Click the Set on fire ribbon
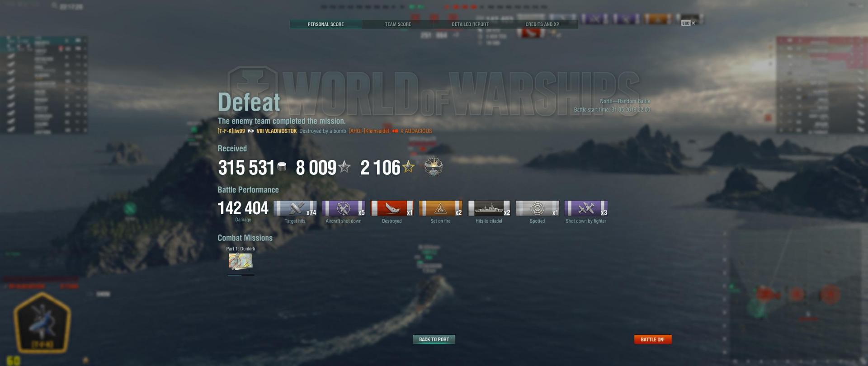 coord(441,208)
